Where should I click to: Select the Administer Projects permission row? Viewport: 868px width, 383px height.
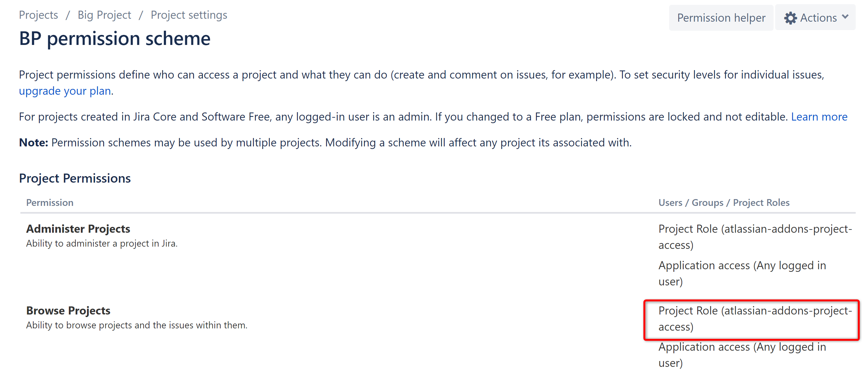tap(78, 229)
